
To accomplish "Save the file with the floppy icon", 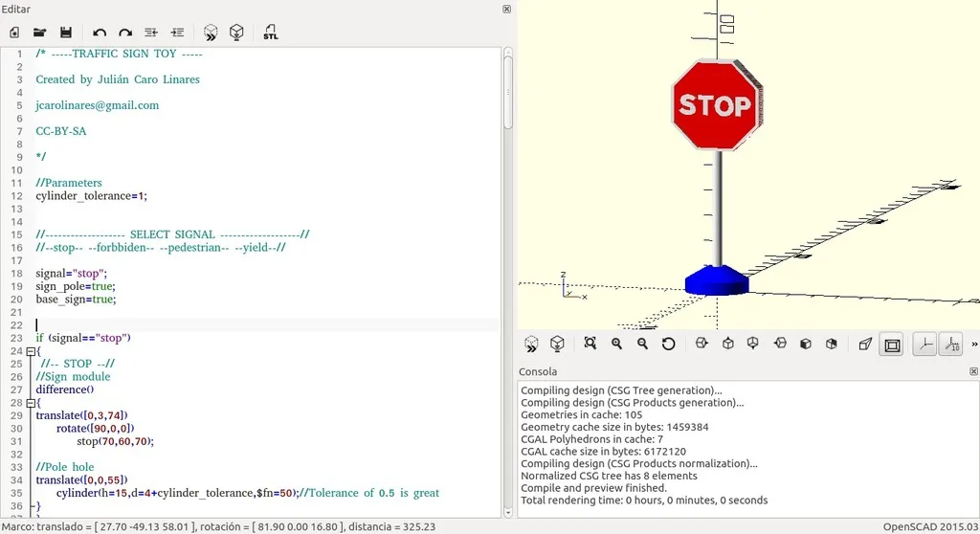I will click(66, 33).
